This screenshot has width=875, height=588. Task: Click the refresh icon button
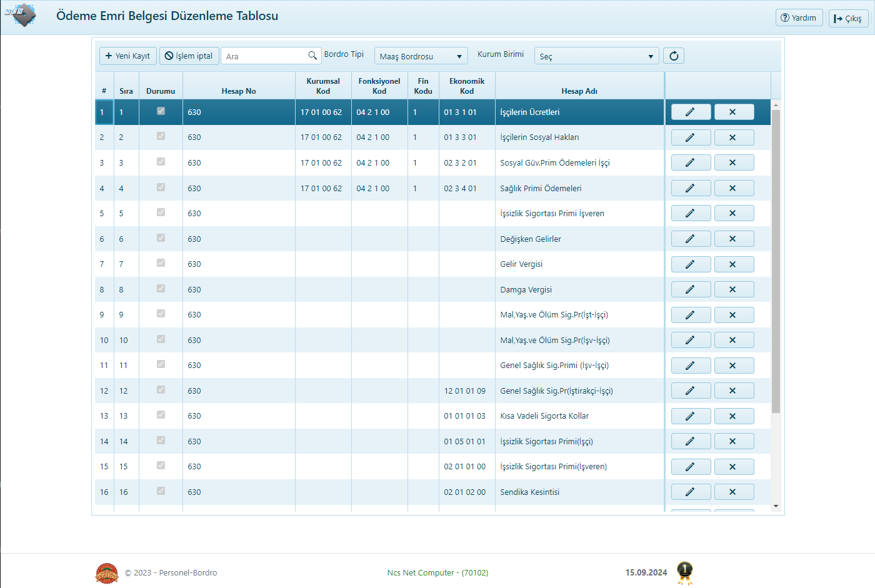pyautogui.click(x=674, y=56)
